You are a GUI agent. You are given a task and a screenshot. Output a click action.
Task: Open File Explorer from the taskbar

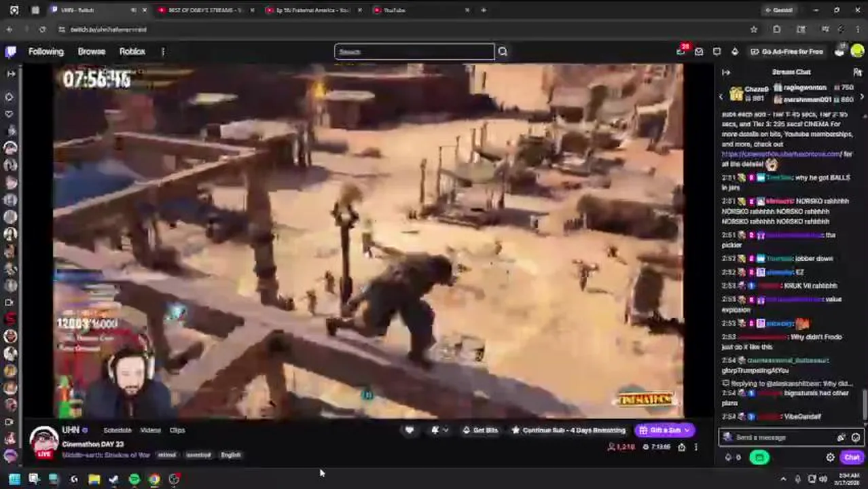94,479
